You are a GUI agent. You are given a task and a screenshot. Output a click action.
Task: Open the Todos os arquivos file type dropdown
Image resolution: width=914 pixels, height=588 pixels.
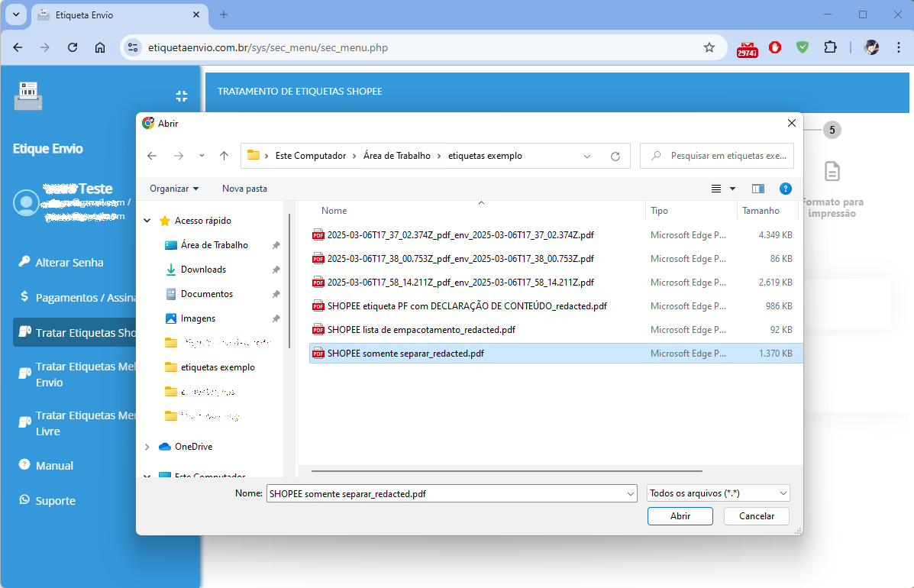(x=718, y=493)
